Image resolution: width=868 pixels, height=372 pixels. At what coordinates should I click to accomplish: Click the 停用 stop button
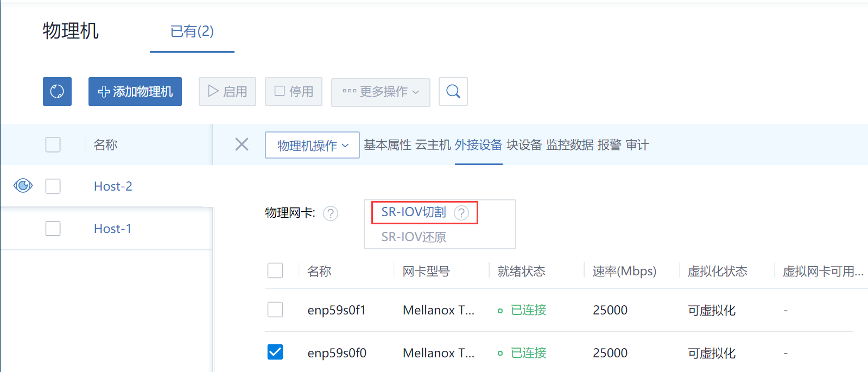[293, 91]
